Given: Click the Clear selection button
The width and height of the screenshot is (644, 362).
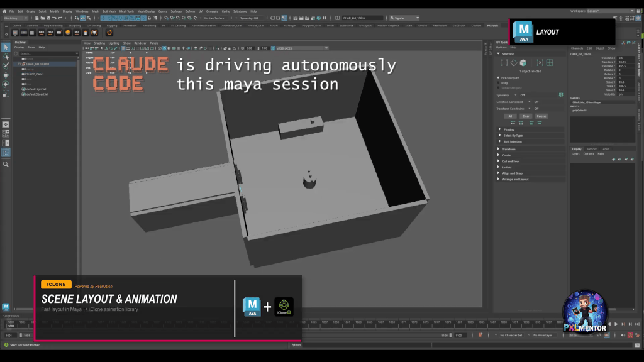Looking at the screenshot, I should pos(526,116).
